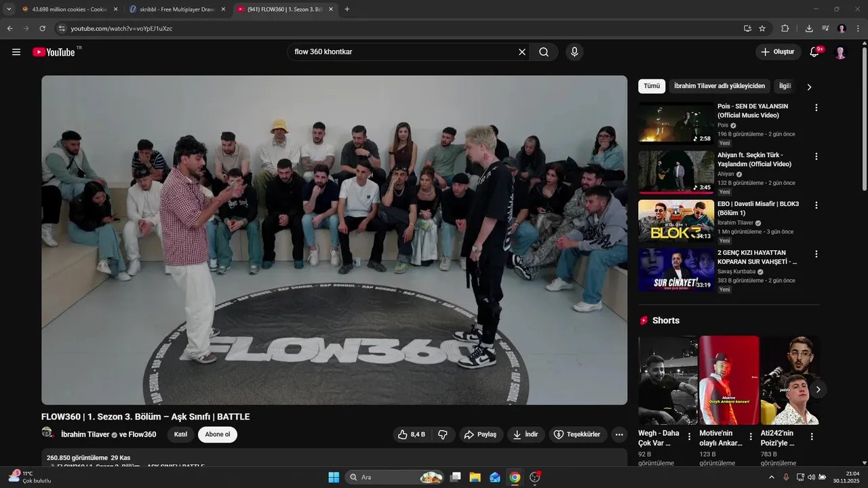
Task: Join channel with Katıl button
Action: click(x=180, y=434)
